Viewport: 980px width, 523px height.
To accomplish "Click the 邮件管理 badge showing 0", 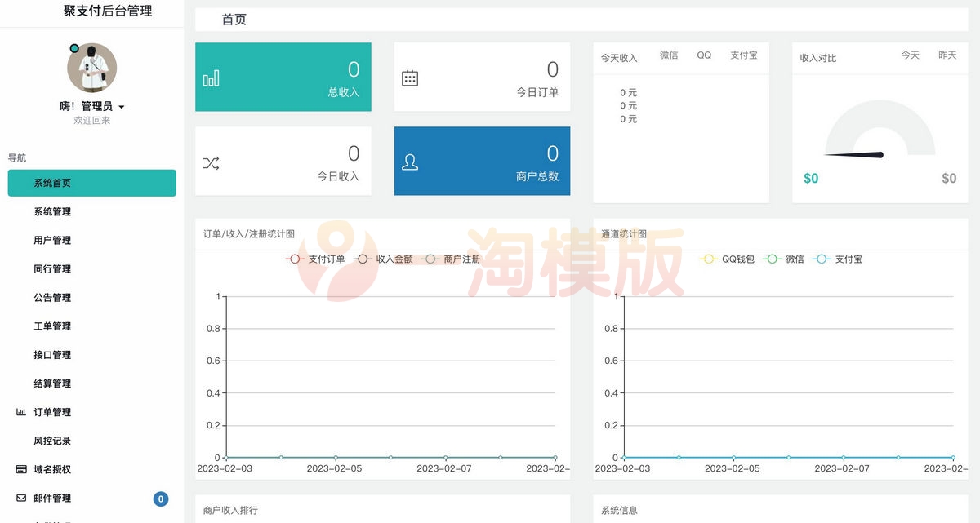I will [x=161, y=499].
